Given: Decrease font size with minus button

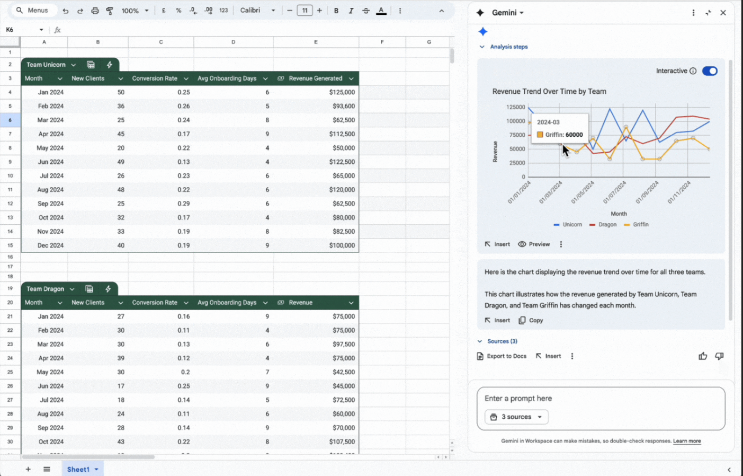Looking at the screenshot, I should pos(290,10).
